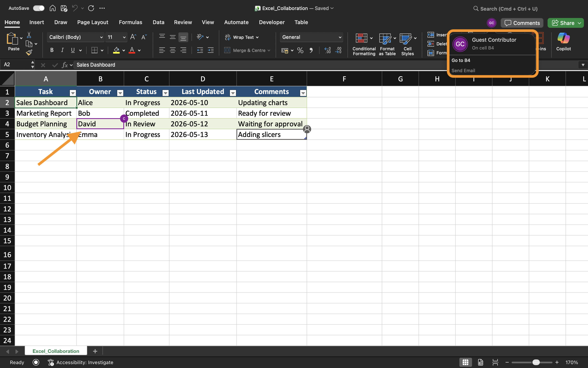Apply the red font colour
This screenshot has height=368, width=588.
[132, 50]
